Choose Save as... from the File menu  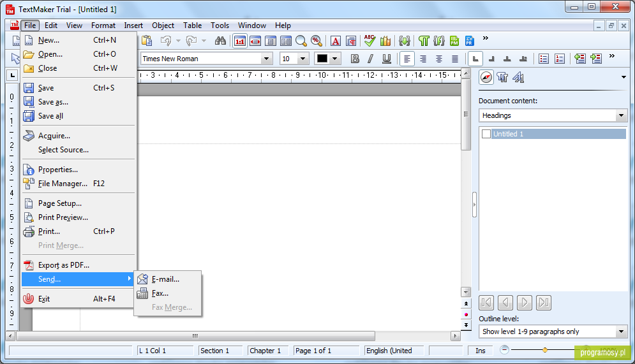tap(78, 102)
